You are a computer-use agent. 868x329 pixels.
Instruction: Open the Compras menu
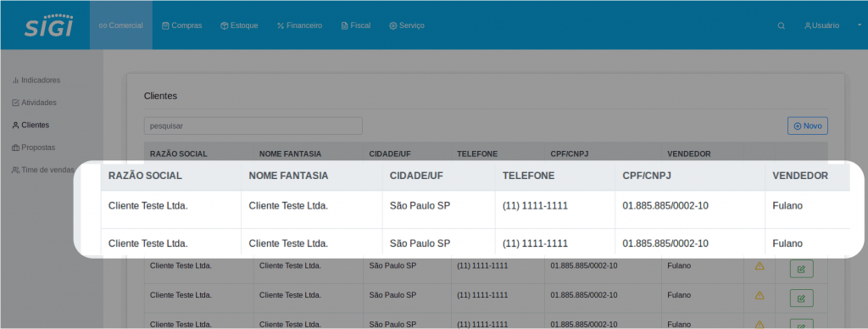181,25
